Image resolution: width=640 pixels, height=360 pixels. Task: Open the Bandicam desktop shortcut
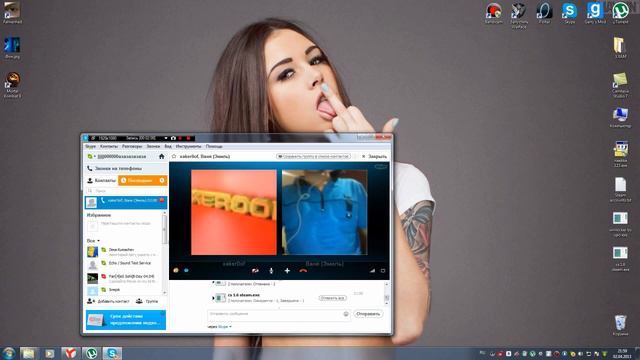tap(493, 13)
